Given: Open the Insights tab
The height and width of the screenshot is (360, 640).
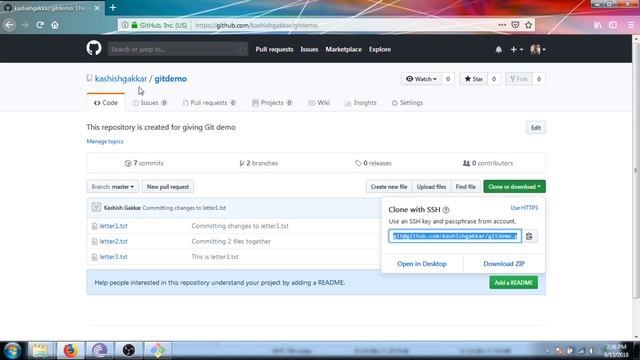Looking at the screenshot, I should (361, 103).
